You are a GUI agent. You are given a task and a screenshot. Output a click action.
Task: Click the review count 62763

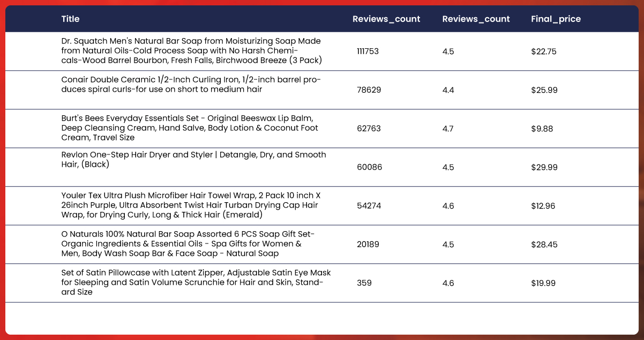tap(369, 129)
